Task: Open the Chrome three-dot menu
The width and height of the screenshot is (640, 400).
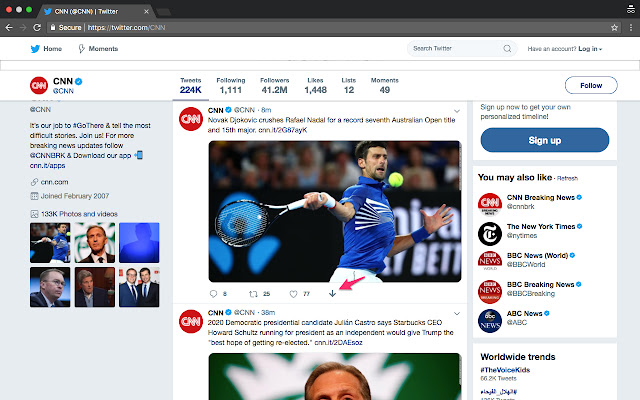Action: coord(631,27)
